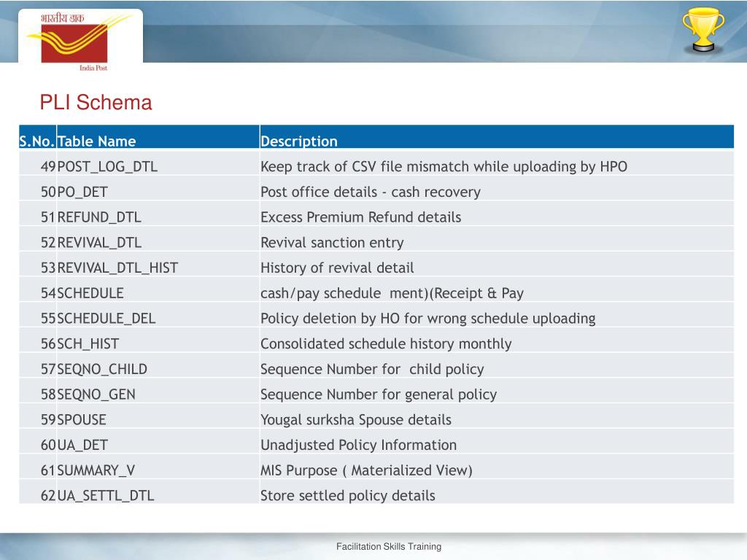
Task: Click 'Sequence Number for child policy' text
Action: point(372,368)
